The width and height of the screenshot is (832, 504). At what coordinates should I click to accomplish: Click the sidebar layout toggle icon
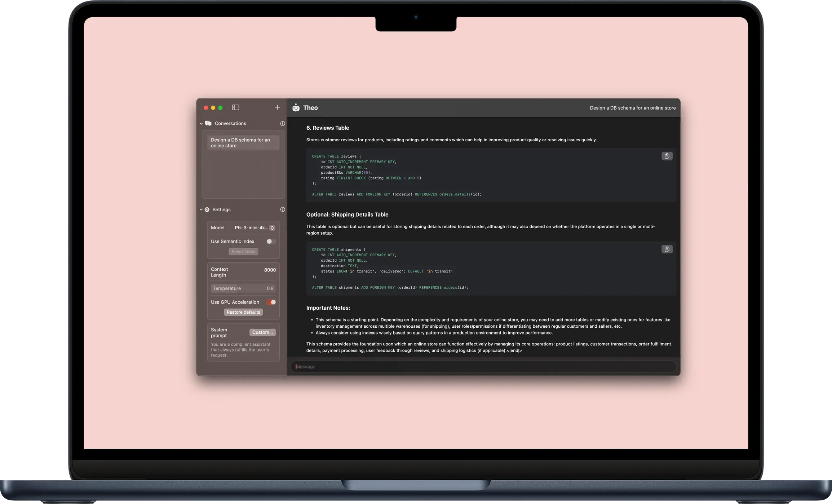click(x=235, y=107)
